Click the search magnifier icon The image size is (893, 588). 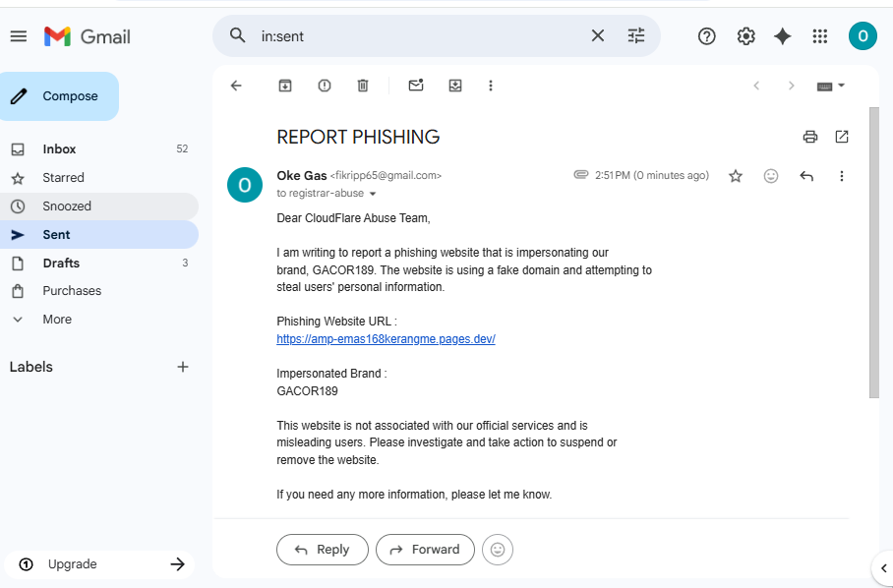(237, 35)
